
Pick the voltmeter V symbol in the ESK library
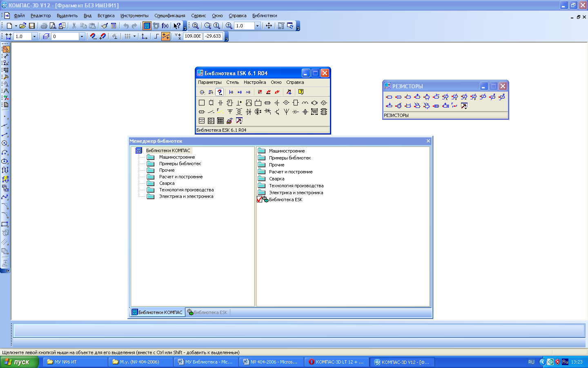pos(324,103)
